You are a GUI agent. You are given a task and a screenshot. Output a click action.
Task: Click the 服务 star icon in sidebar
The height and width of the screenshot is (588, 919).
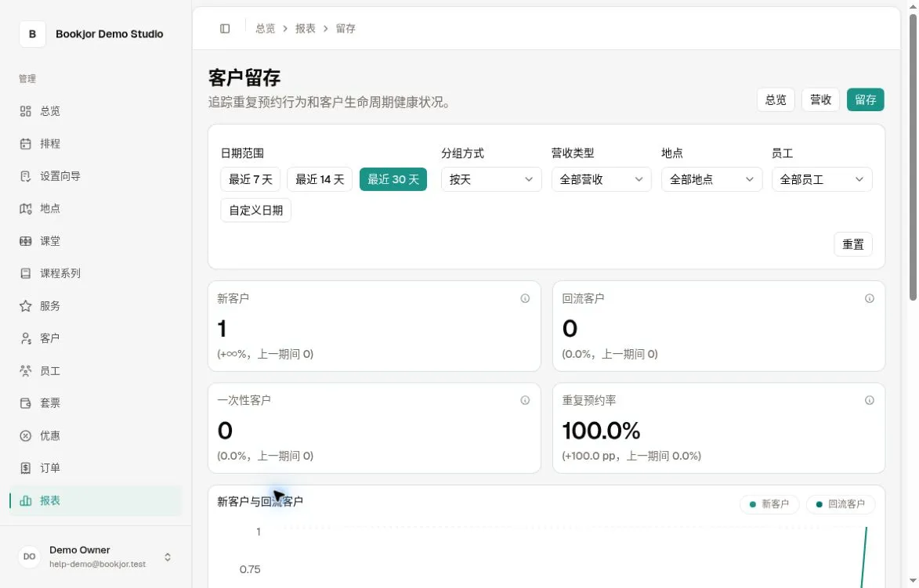tap(25, 305)
